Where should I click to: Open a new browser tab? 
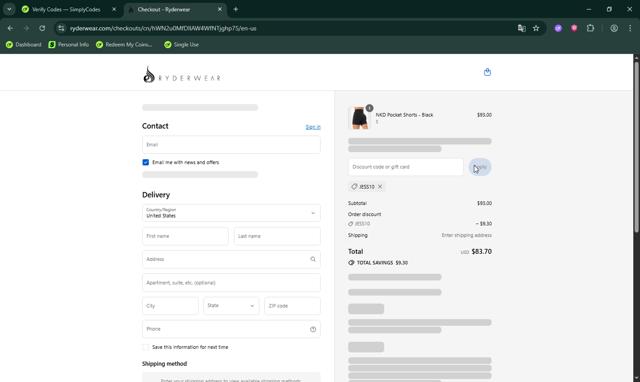[236, 9]
